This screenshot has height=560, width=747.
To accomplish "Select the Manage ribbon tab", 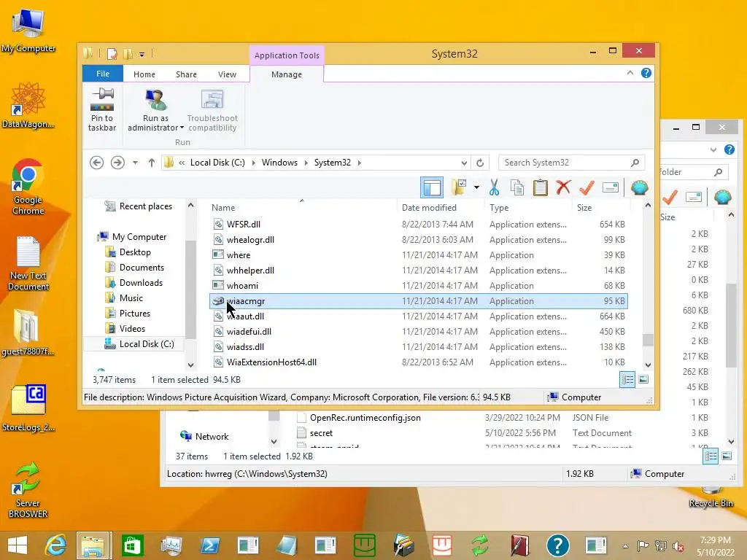I will click(287, 74).
